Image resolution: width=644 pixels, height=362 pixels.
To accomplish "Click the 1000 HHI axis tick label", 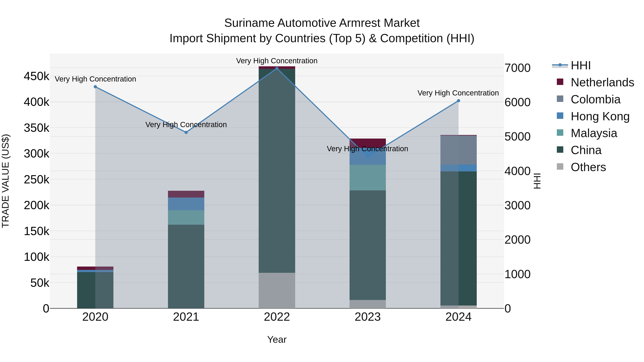I will [518, 274].
